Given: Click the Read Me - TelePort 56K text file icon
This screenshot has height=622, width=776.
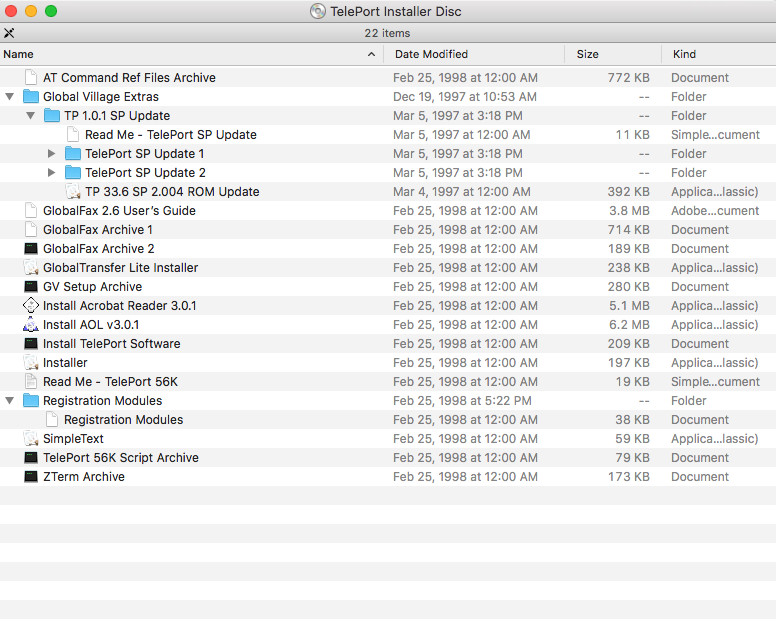Looking at the screenshot, I should (x=31, y=382).
